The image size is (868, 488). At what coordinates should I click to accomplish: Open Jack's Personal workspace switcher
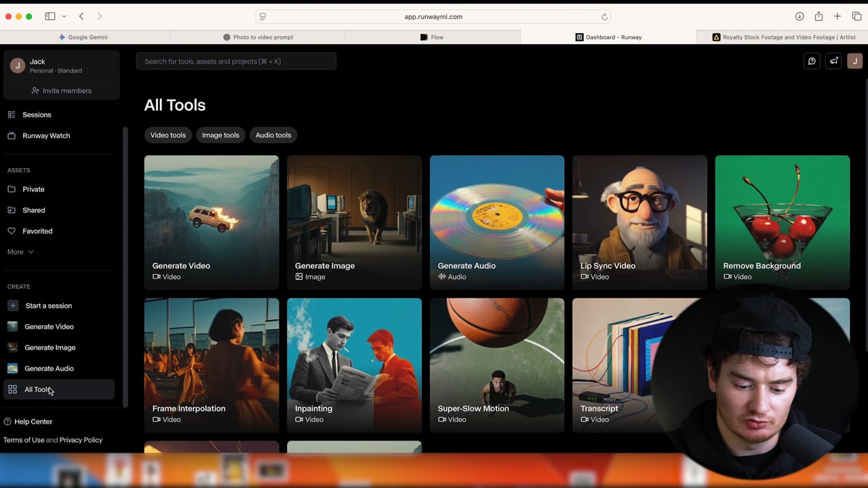coord(61,66)
